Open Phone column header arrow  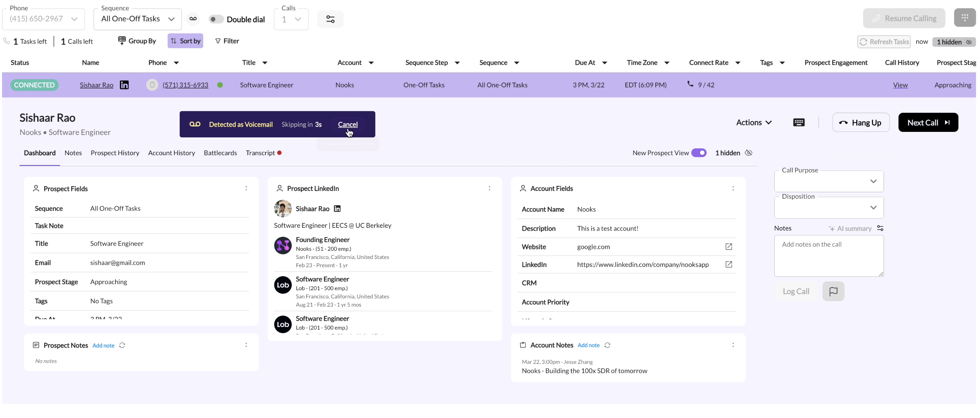pos(176,63)
